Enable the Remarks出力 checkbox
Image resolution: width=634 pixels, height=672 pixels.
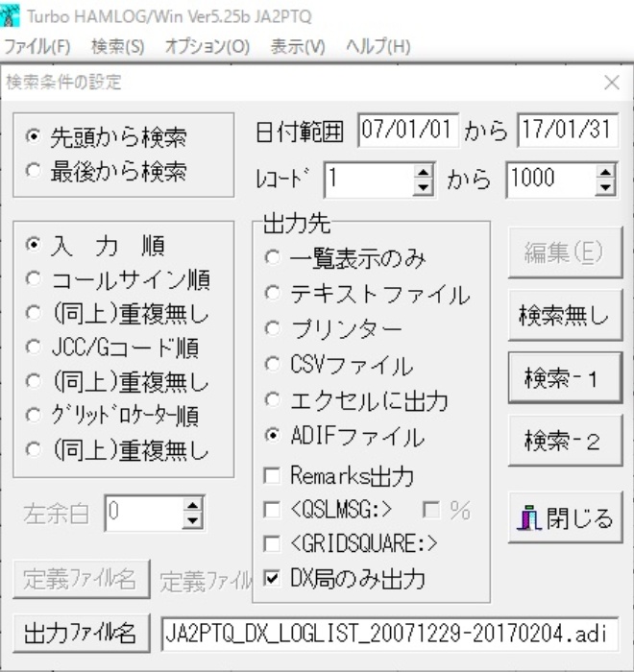[274, 475]
